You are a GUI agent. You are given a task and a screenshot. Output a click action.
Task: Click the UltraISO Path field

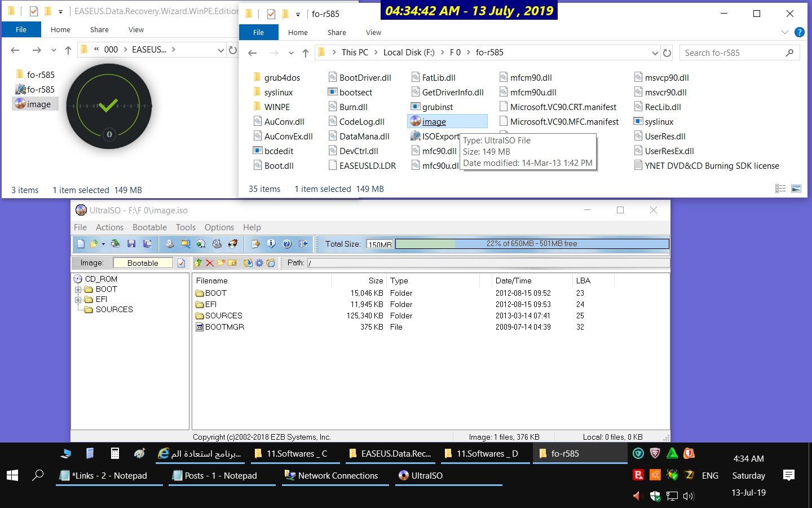[488, 263]
